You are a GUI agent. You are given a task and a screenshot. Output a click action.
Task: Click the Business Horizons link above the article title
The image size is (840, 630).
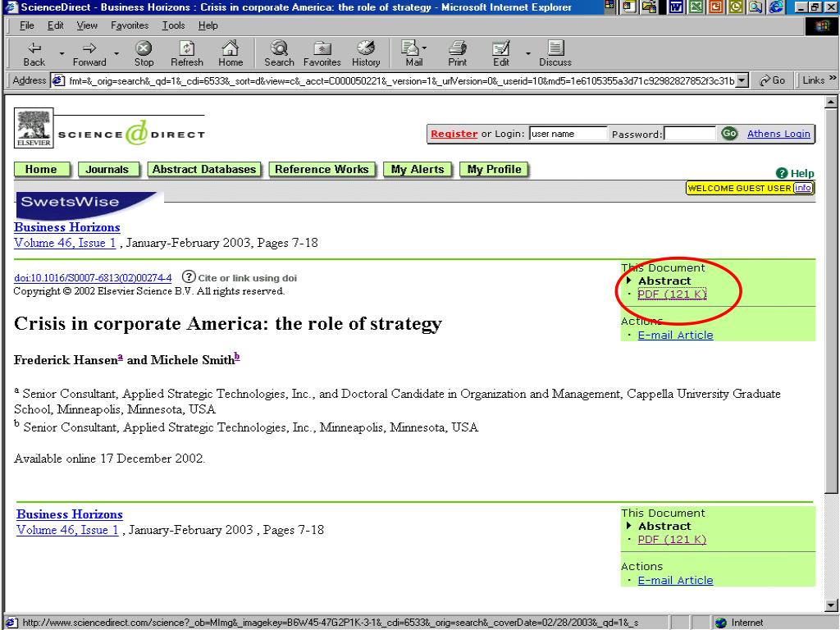(67, 227)
